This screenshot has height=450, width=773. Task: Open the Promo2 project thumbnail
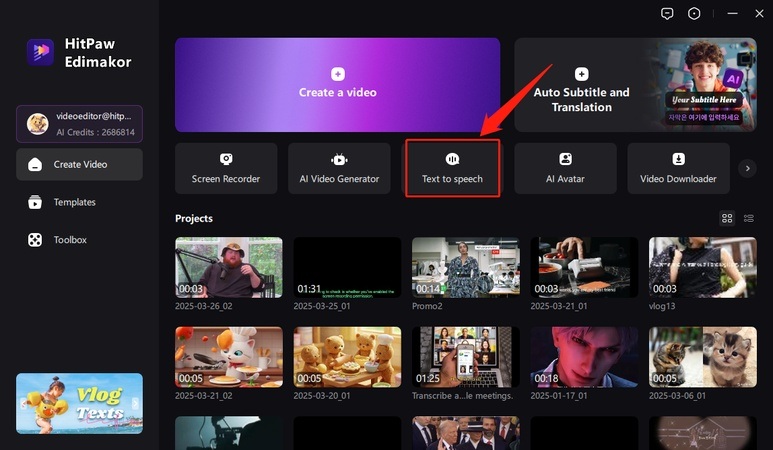[465, 267]
